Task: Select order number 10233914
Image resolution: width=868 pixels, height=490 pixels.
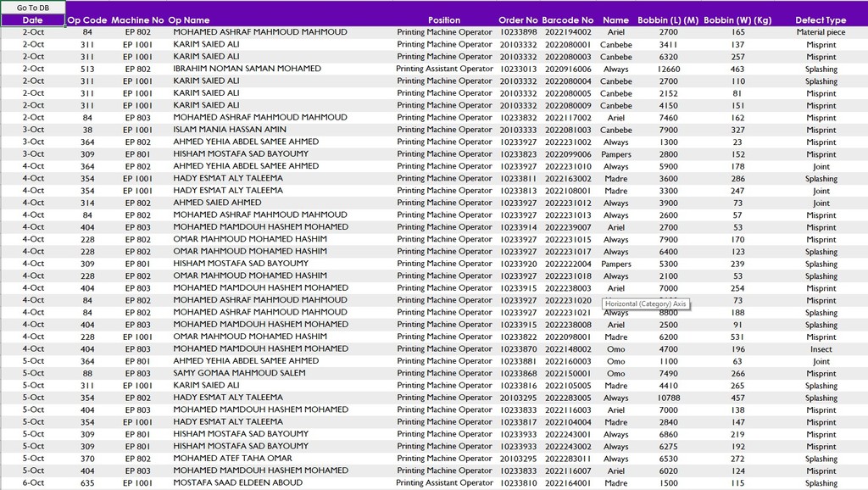Action: [518, 227]
